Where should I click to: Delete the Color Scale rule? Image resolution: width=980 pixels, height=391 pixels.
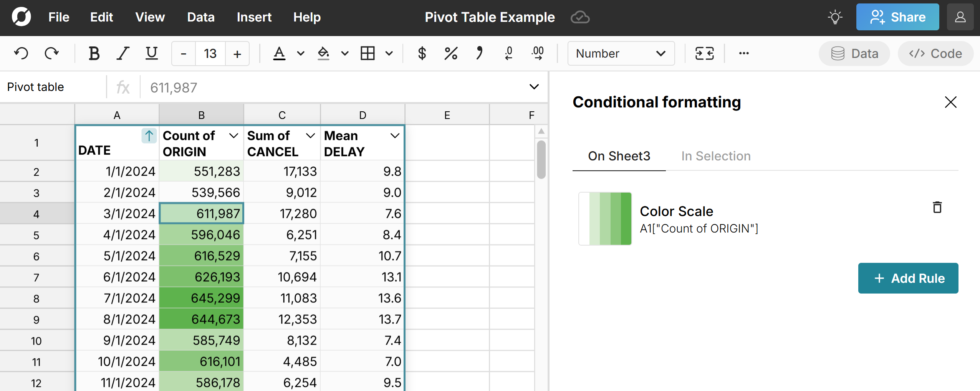click(936, 207)
